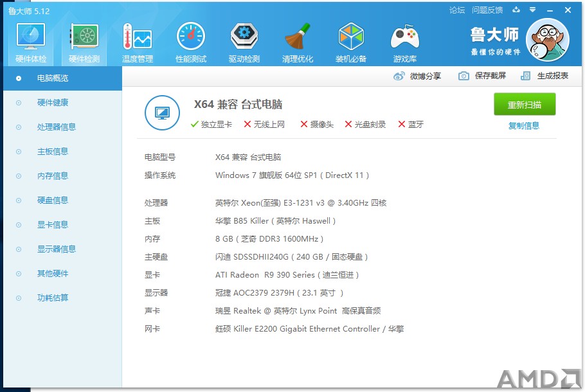585x392 pixels.
Task: Click the 蓝牙 status indicator
Action: click(x=411, y=125)
